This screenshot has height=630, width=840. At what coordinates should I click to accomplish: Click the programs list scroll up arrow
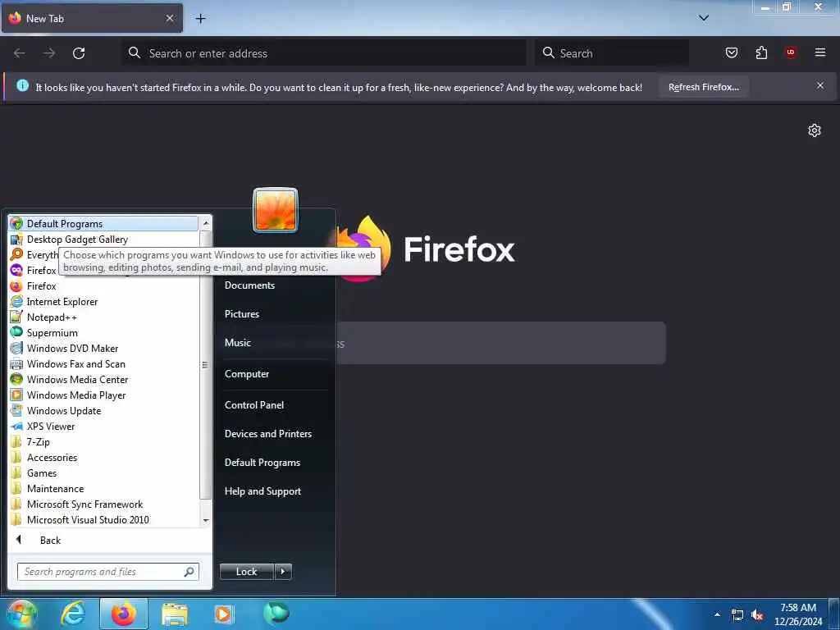pos(206,223)
